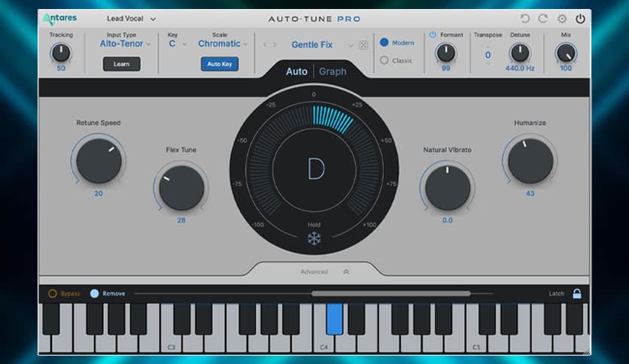Image resolution: width=629 pixels, height=364 pixels.
Task: Switch to the Graph tab
Action: (333, 71)
